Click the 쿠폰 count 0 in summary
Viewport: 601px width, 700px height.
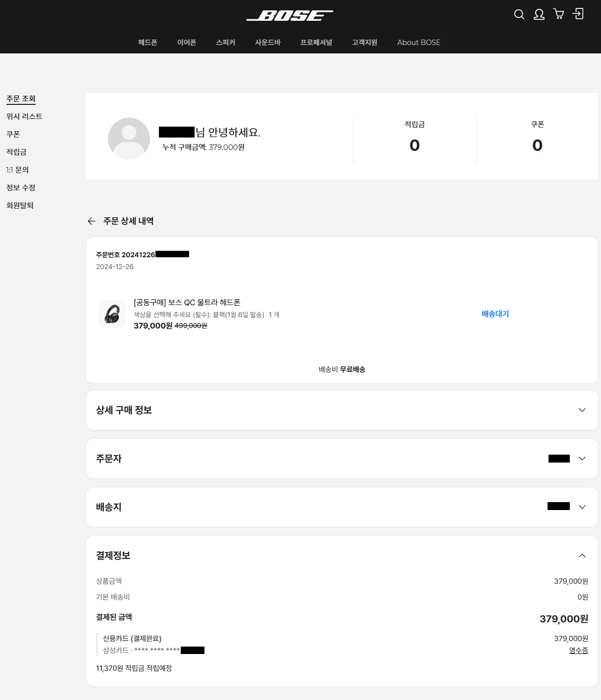pos(538,145)
